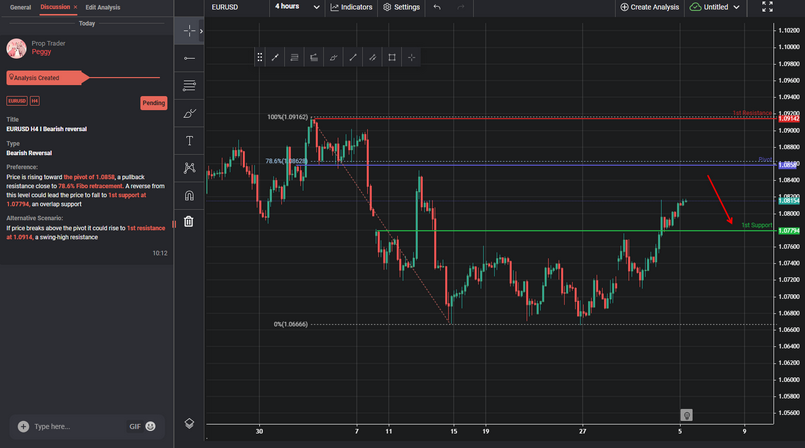Click the H4 timeframe tag
Viewport: 805px width, 448px height.
[34, 101]
